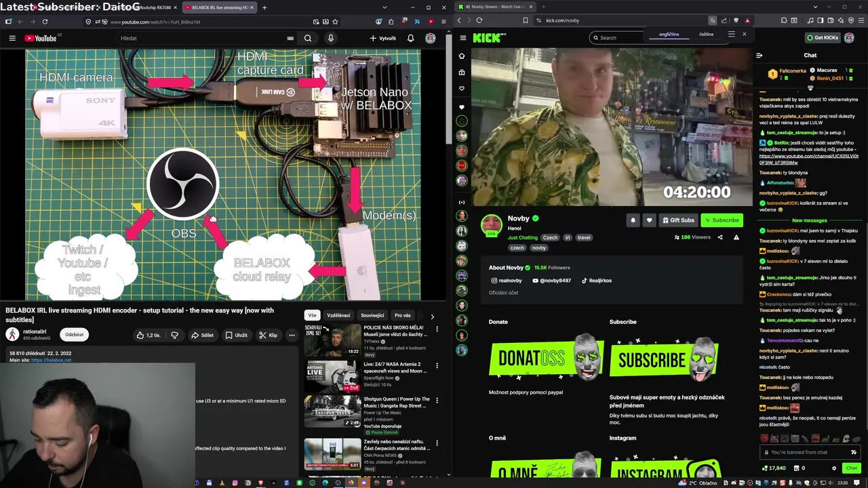The width and height of the screenshot is (868, 488).
Task: Save the video with Uložit
Action: coord(237,335)
